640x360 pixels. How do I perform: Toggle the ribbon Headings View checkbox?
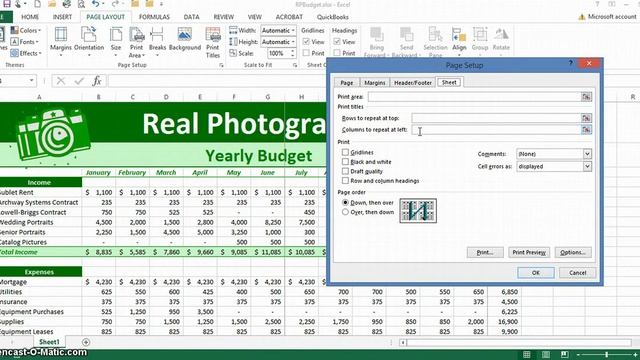(x=337, y=42)
